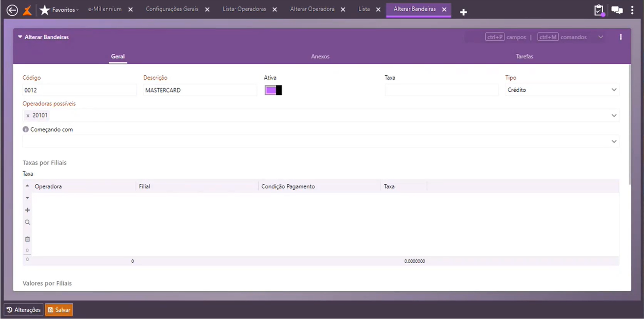
Task: Open the orange Millennium logo icon
Action: 27,10
